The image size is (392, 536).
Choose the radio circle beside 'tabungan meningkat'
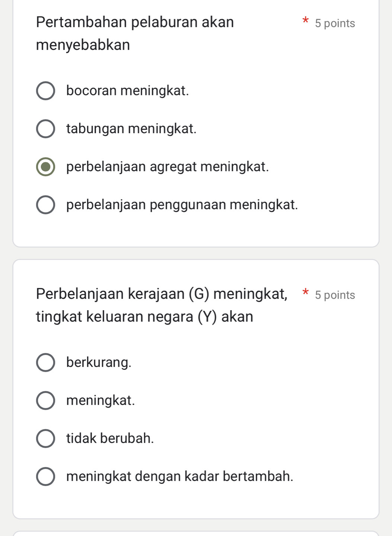coord(45,129)
